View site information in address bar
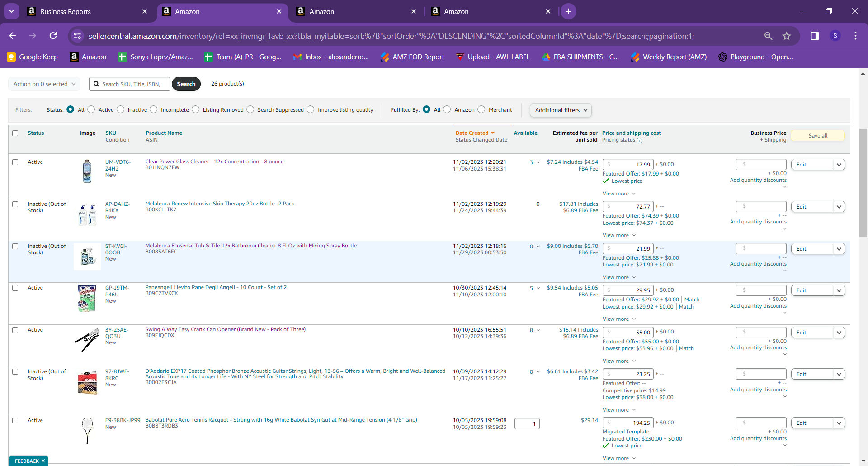The width and height of the screenshot is (868, 466). [x=78, y=36]
